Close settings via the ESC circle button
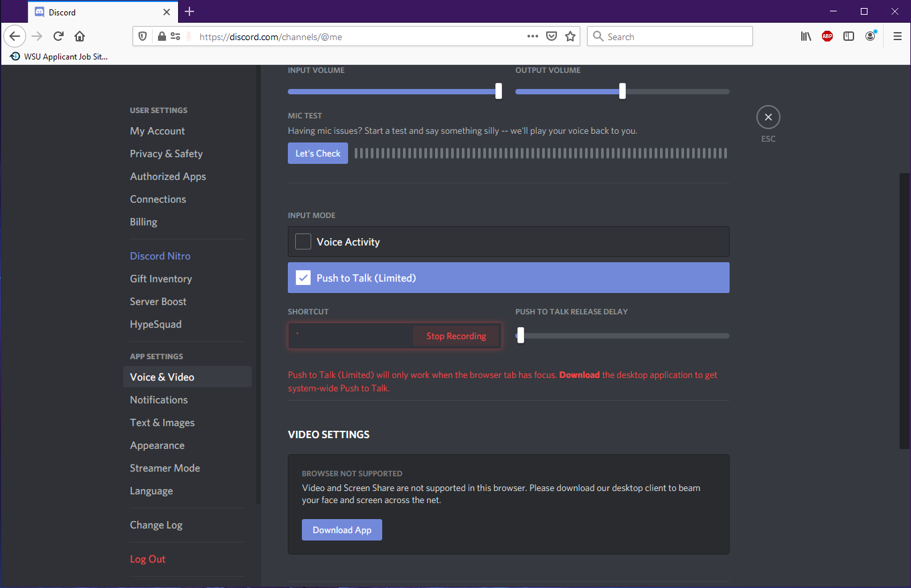This screenshot has width=911, height=588. 768,116
